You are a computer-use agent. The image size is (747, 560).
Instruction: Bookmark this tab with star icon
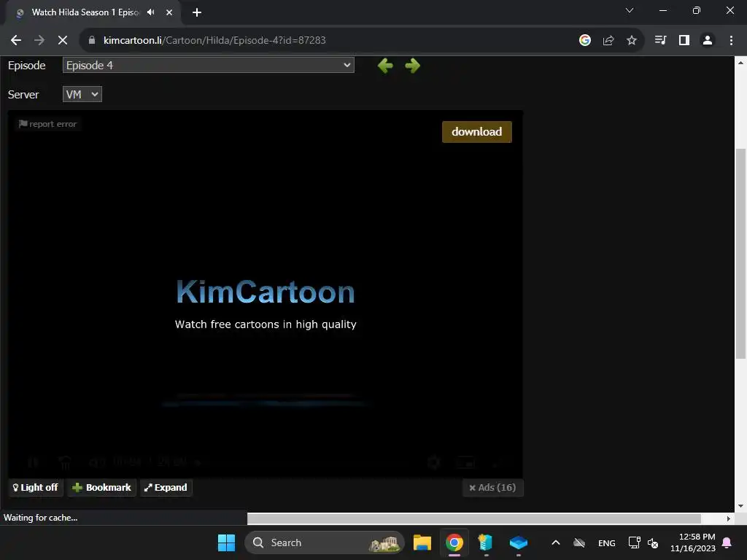click(x=632, y=41)
